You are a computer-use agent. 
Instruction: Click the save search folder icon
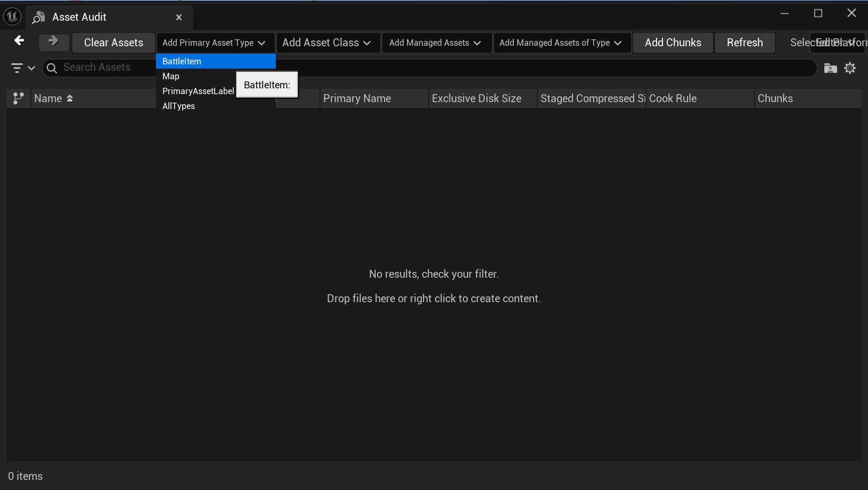(x=830, y=68)
